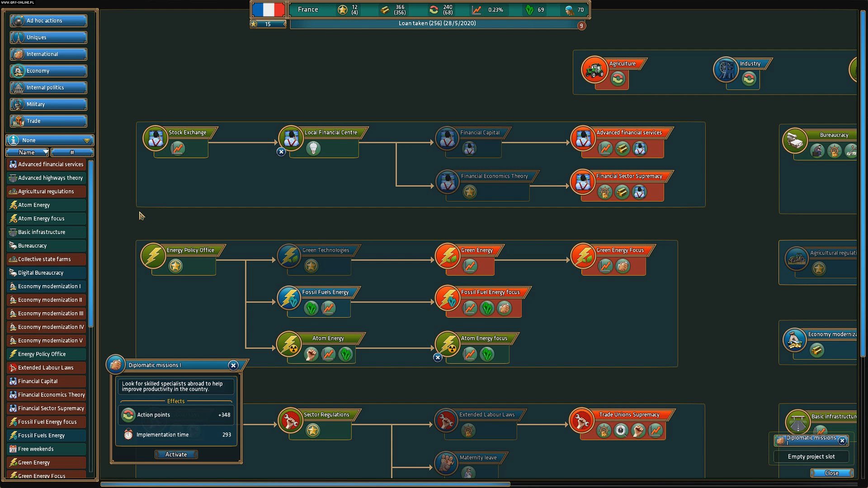
Task: Open the Economy category
Action: coord(49,71)
